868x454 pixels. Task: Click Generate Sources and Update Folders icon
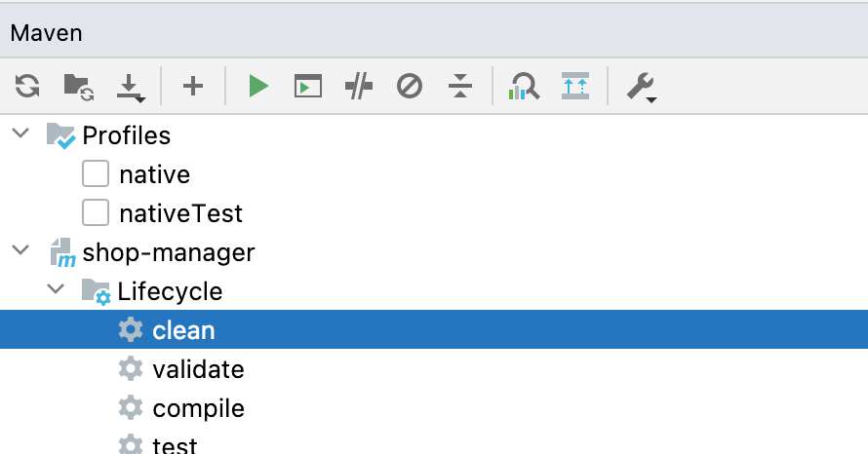coord(78,87)
